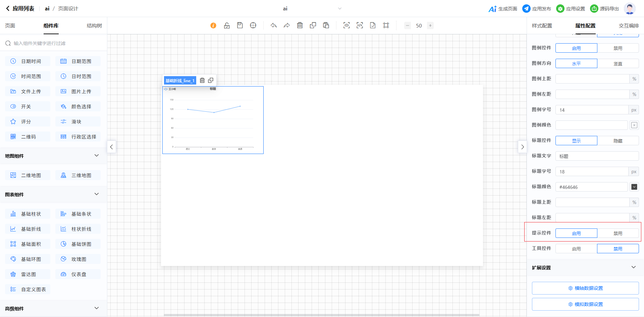This screenshot has width=644, height=317.
Task: Click the undo arrow in the toolbar
Action: pyautogui.click(x=274, y=25)
